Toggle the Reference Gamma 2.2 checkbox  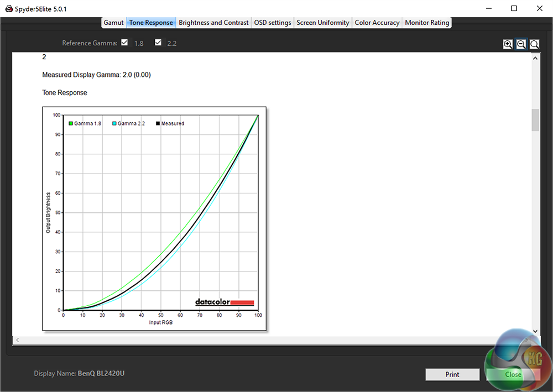click(158, 43)
